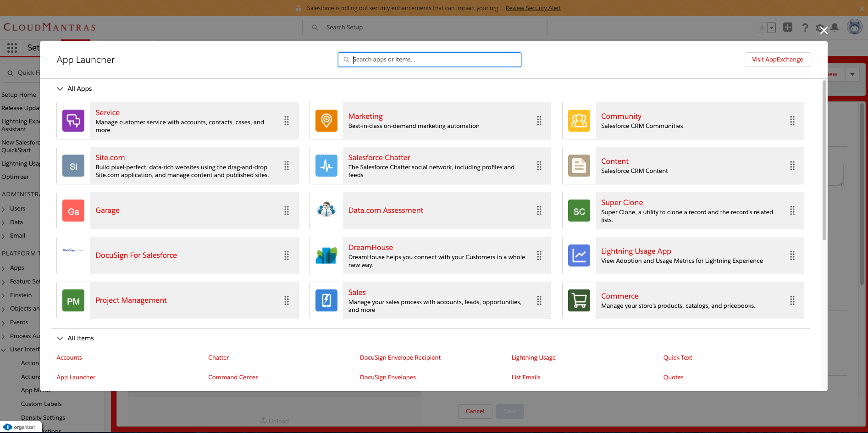Select Setup Home in the sidebar
This screenshot has width=868, height=433.
click(19, 94)
